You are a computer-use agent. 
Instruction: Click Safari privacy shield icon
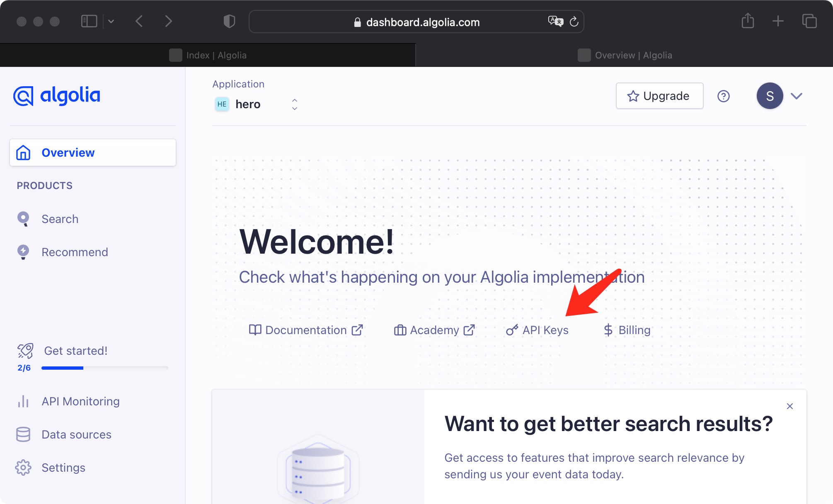tap(229, 21)
